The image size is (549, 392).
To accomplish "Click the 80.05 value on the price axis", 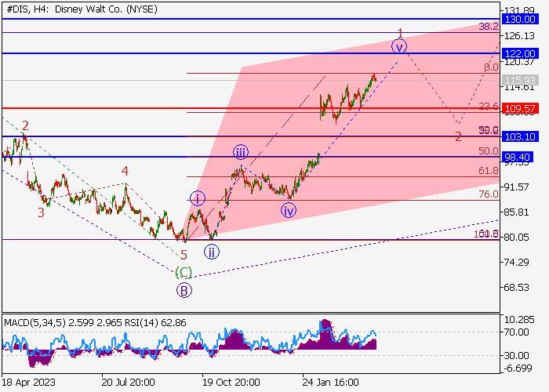I will [516, 238].
